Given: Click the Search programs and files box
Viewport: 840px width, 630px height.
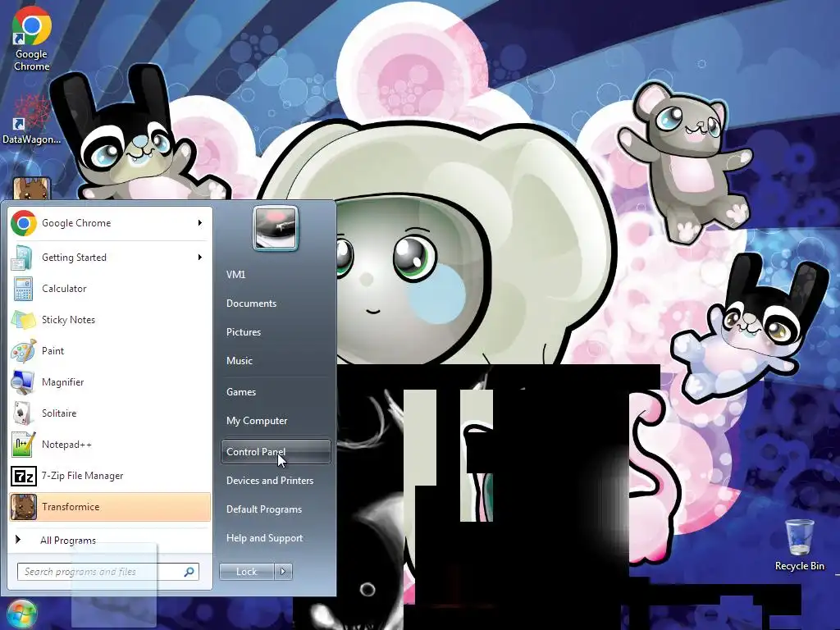Looking at the screenshot, I should point(107,572).
